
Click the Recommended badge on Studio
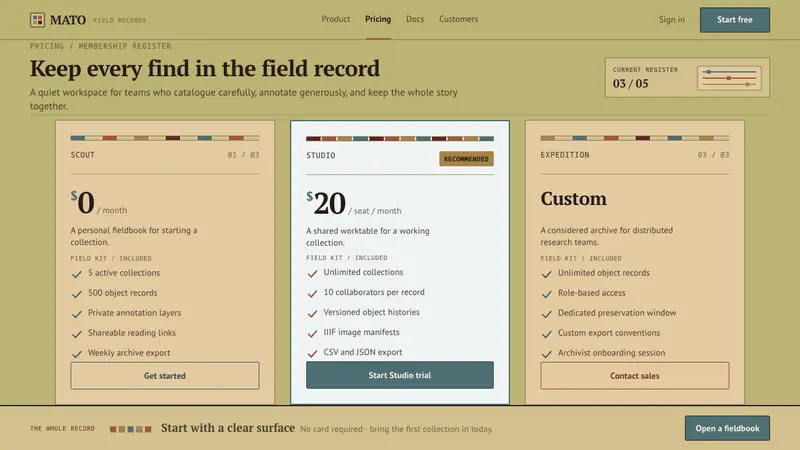(466, 159)
